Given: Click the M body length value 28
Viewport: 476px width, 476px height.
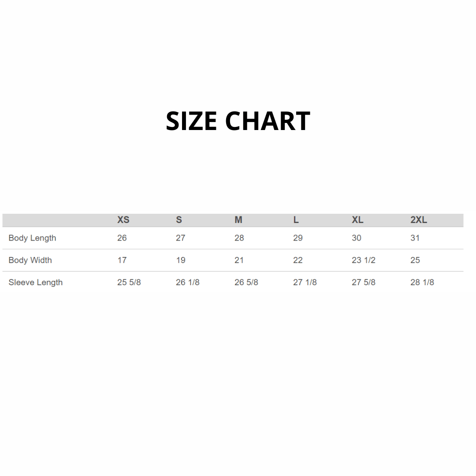Looking at the screenshot, I should pos(239,238).
